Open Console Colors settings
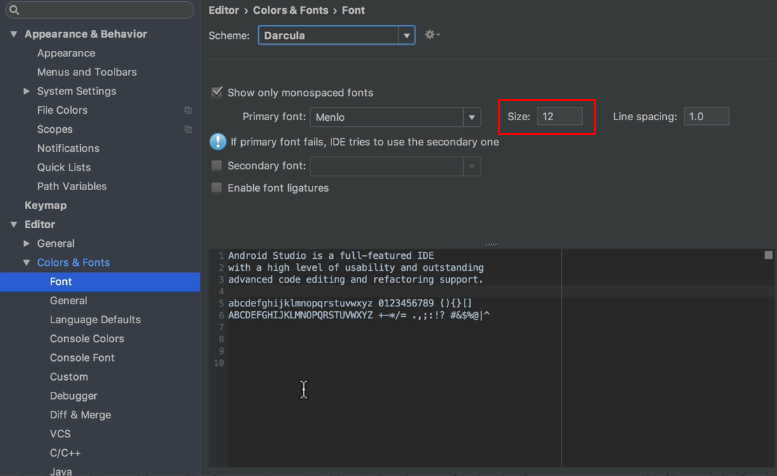The height and width of the screenshot is (476, 777). tap(87, 339)
